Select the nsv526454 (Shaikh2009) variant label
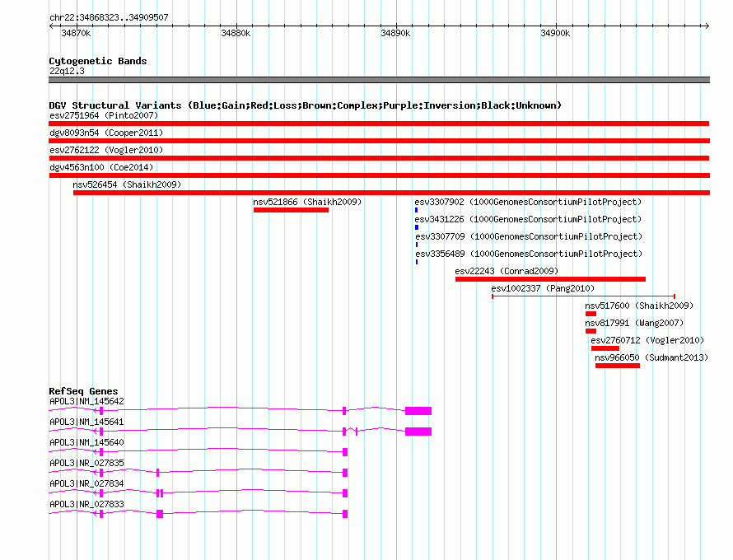Image resolution: width=733 pixels, height=560 pixels. pos(127,184)
